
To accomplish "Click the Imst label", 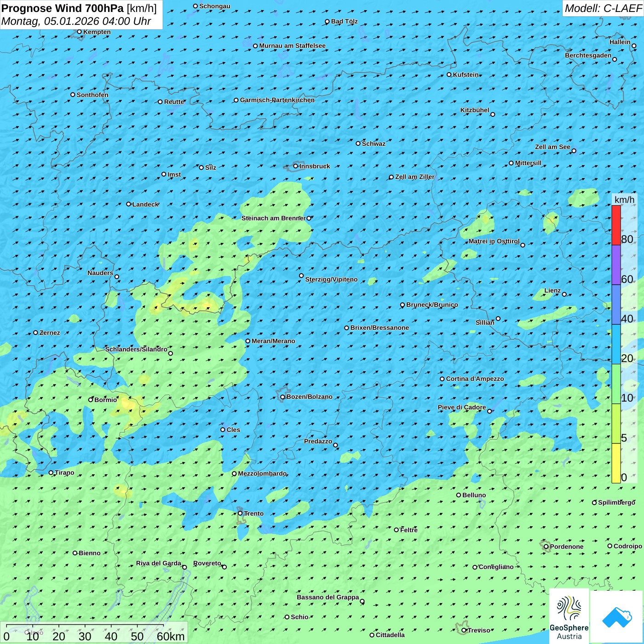I will point(174,174).
